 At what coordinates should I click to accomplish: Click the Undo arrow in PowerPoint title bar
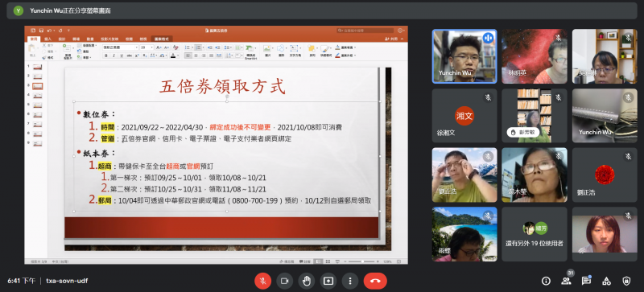click(49, 31)
